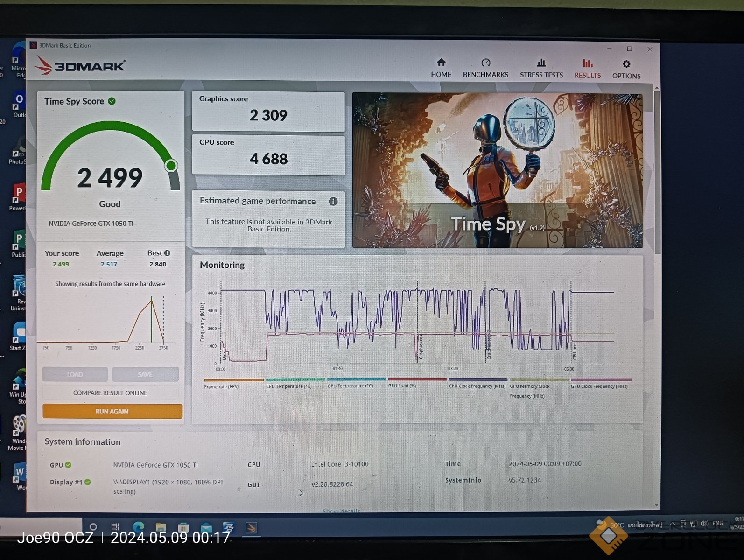Viewport: 744px width, 560px height.
Task: Open the BENCHMARKS tab
Action: tap(485, 68)
